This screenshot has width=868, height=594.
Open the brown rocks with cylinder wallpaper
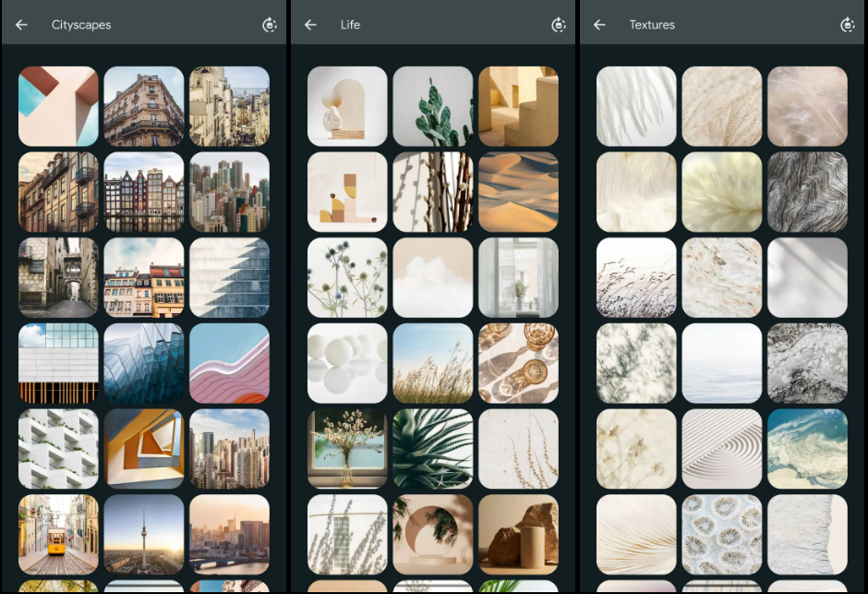[x=519, y=534]
